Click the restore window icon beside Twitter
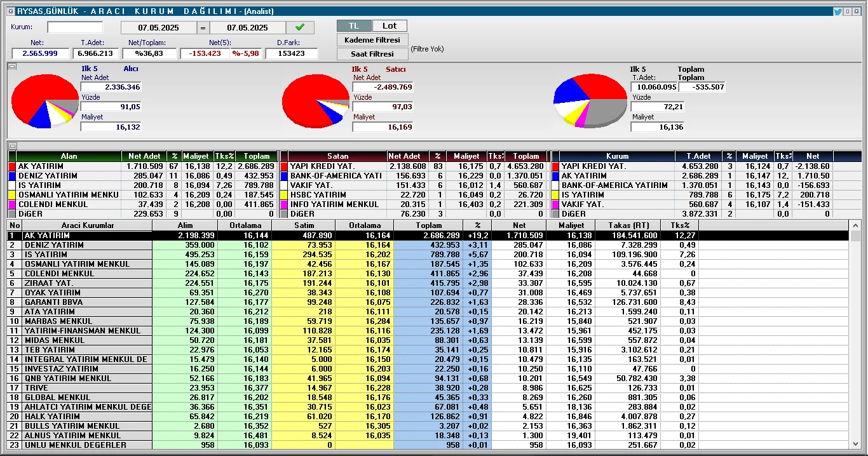Image resolution: width=868 pixels, height=456 pixels. (848, 11)
